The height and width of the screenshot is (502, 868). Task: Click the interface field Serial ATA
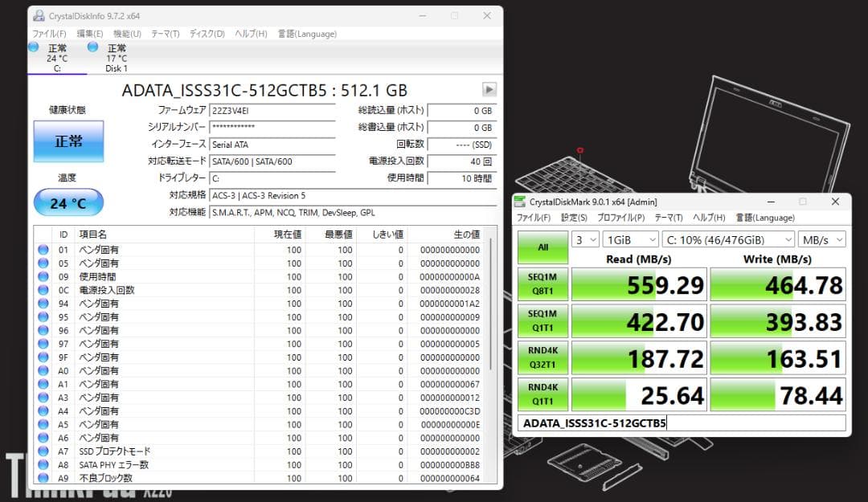tap(272, 145)
